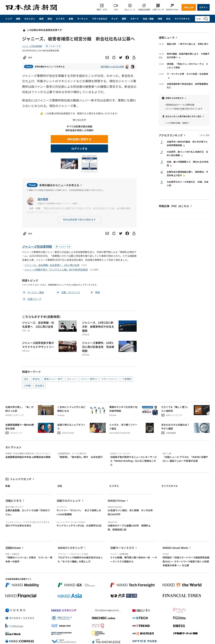
Task: Click the email icon below the Think section
Action: pyautogui.click(x=107, y=234)
